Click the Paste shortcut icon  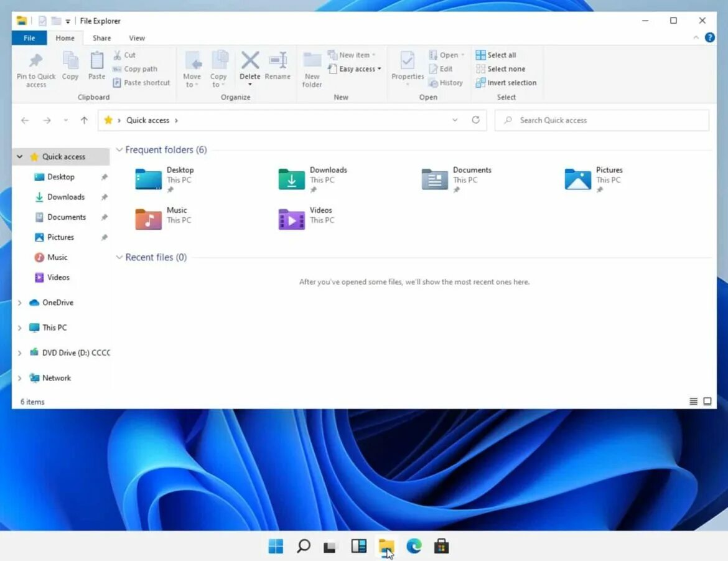coord(141,83)
